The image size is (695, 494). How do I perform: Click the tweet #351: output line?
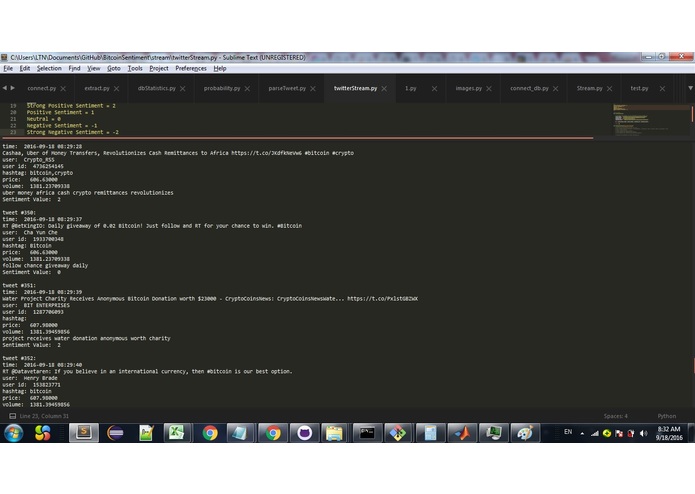coord(19,285)
